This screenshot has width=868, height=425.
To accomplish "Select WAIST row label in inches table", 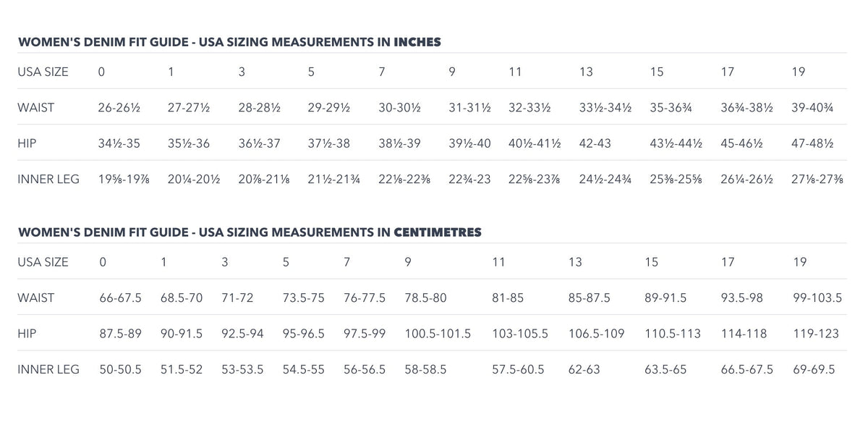I will coord(36,108).
